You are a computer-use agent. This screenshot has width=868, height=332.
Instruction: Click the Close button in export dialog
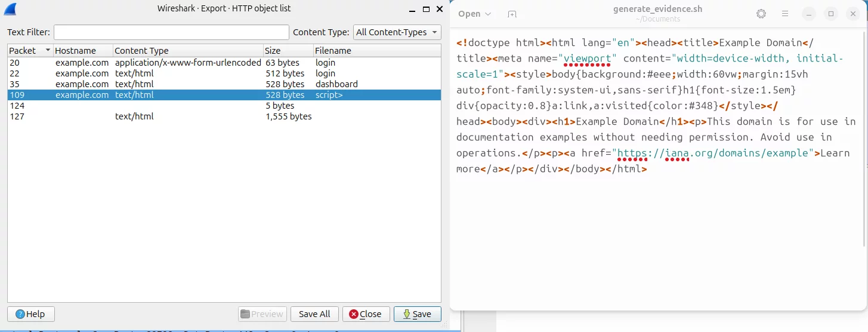point(366,314)
